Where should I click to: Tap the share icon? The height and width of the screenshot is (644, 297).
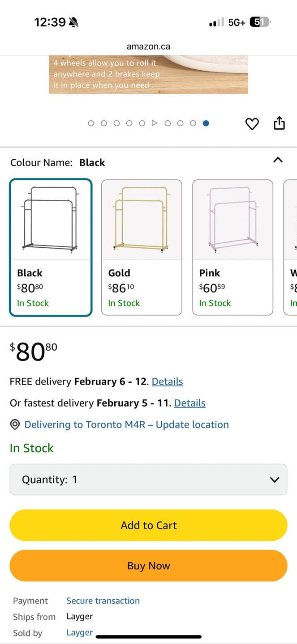[x=279, y=123]
